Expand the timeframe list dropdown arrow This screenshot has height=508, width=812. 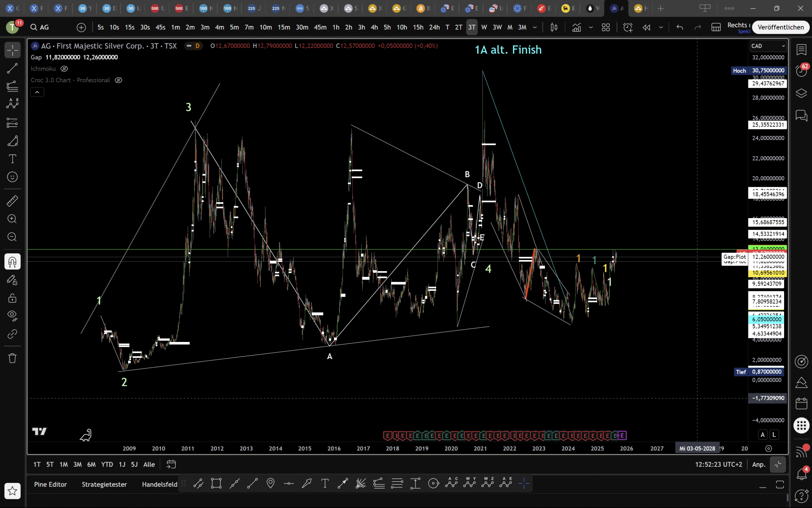pyautogui.click(x=535, y=27)
